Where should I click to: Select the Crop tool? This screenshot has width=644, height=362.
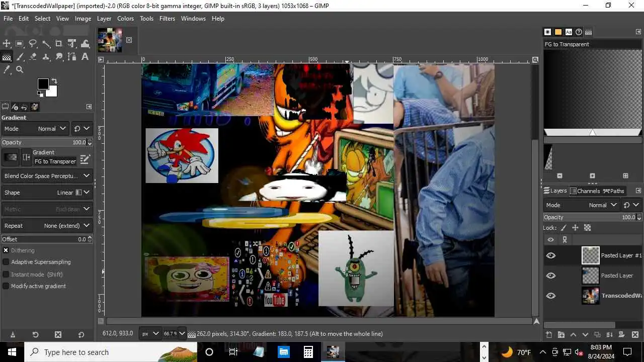click(59, 44)
